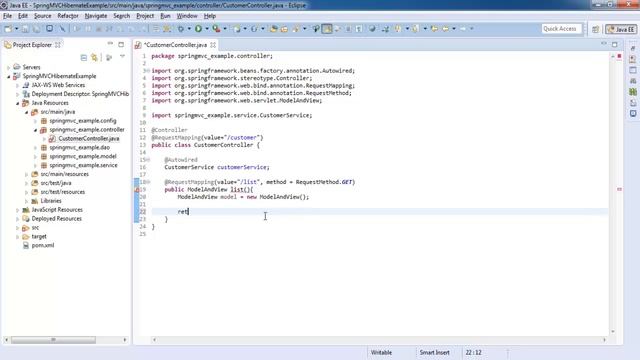Open the Project menu
640x360 pixels.
pos(145,16)
